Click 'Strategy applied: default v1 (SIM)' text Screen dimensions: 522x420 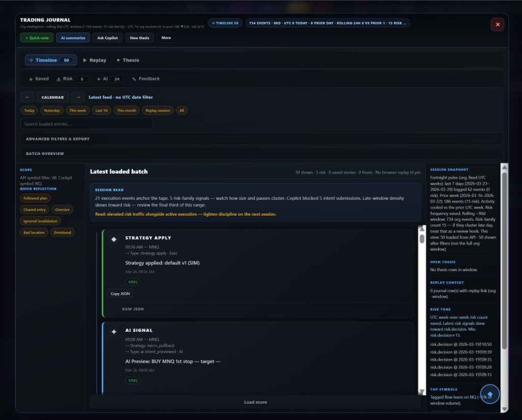click(163, 263)
